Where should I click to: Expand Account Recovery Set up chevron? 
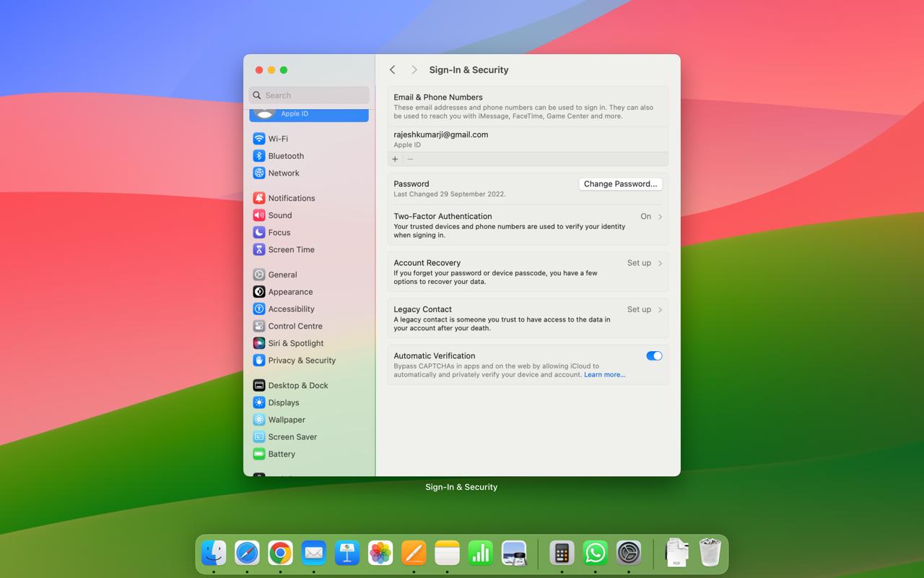(660, 263)
